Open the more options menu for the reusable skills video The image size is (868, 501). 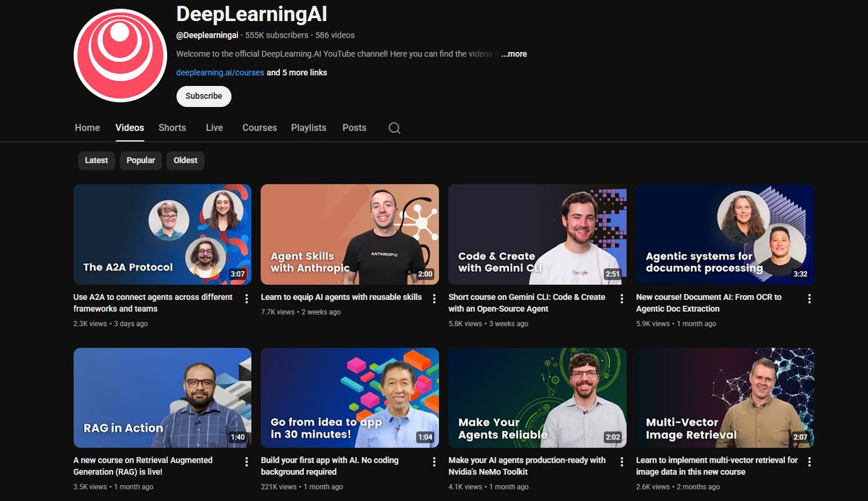[x=434, y=299]
